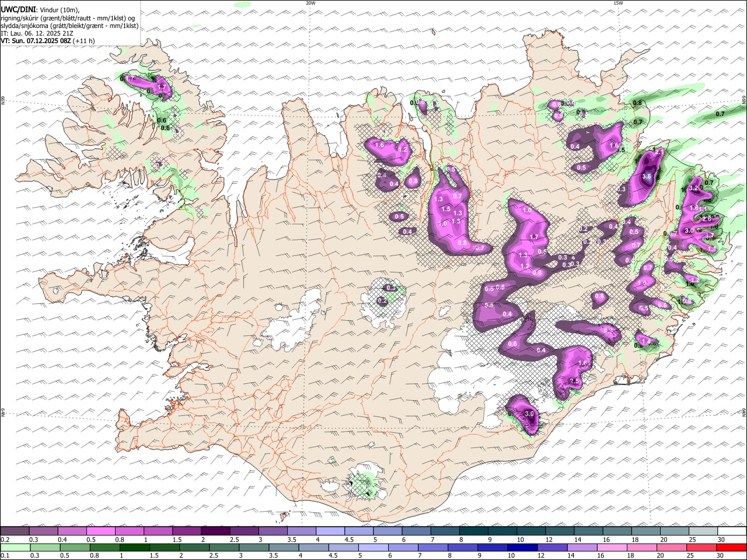The image size is (747, 560).
Task: Click the pale green lower swatch starting at 0.1
Action: coord(15,547)
